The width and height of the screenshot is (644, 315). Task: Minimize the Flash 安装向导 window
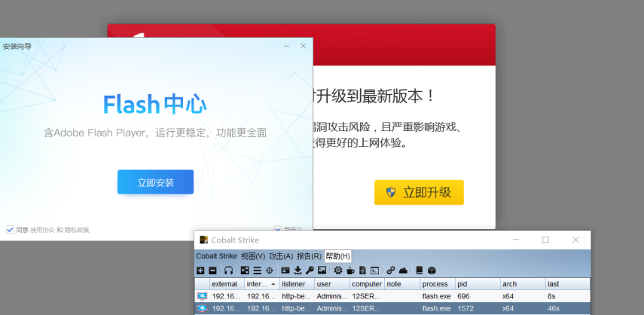click(x=287, y=46)
